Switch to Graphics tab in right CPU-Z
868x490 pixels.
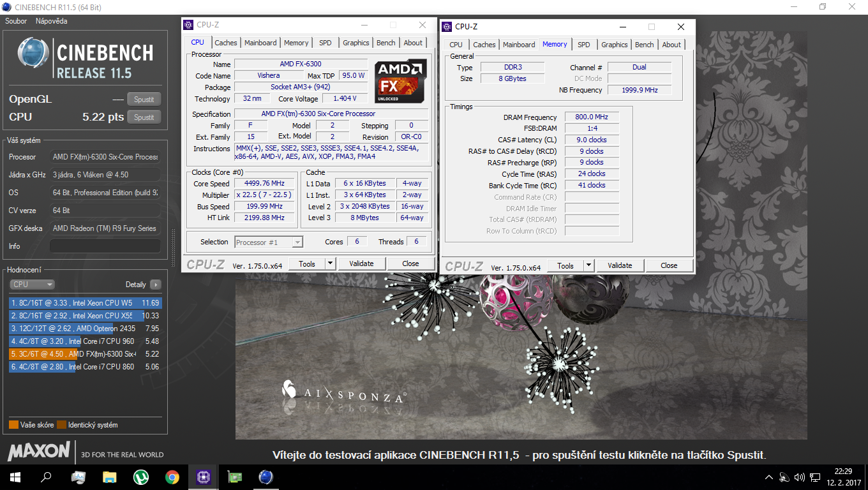pyautogui.click(x=615, y=45)
